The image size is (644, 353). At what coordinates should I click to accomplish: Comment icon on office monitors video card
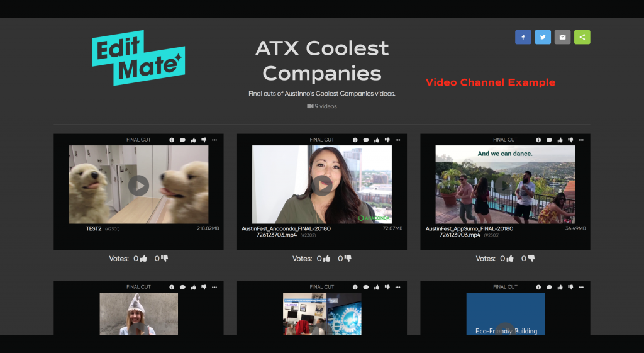(365, 287)
